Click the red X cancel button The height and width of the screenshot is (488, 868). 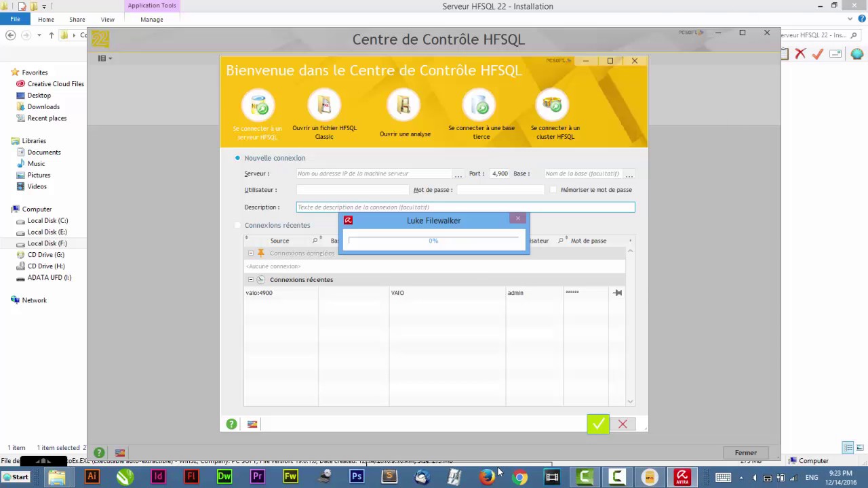point(623,424)
